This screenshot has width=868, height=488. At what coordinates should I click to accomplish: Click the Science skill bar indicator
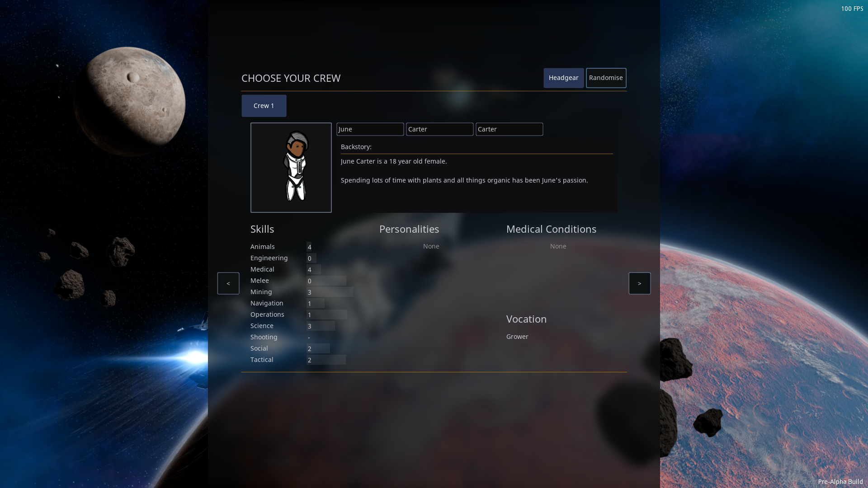(x=321, y=326)
